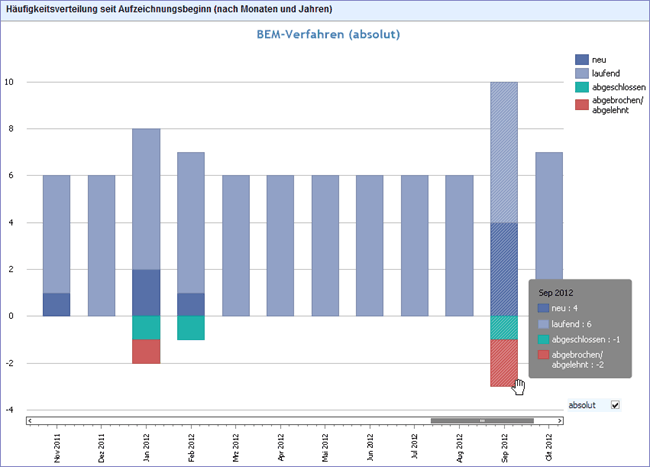
Task: Click the laufend legend label
Action: coord(606,73)
